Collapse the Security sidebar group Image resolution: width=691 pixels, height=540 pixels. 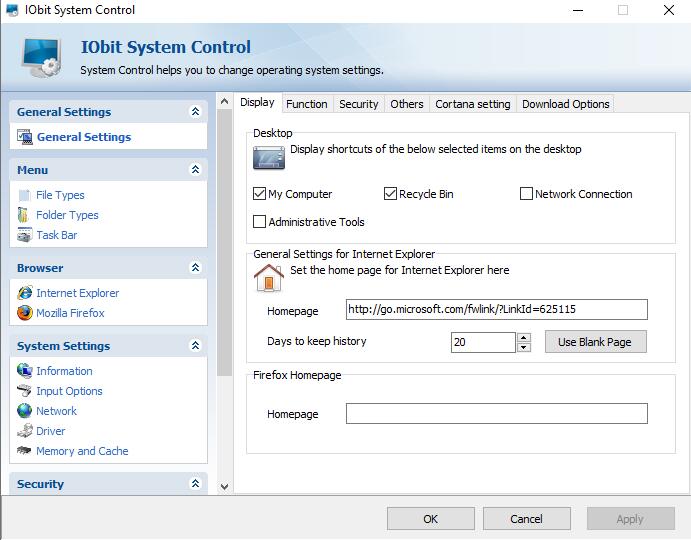click(195, 483)
